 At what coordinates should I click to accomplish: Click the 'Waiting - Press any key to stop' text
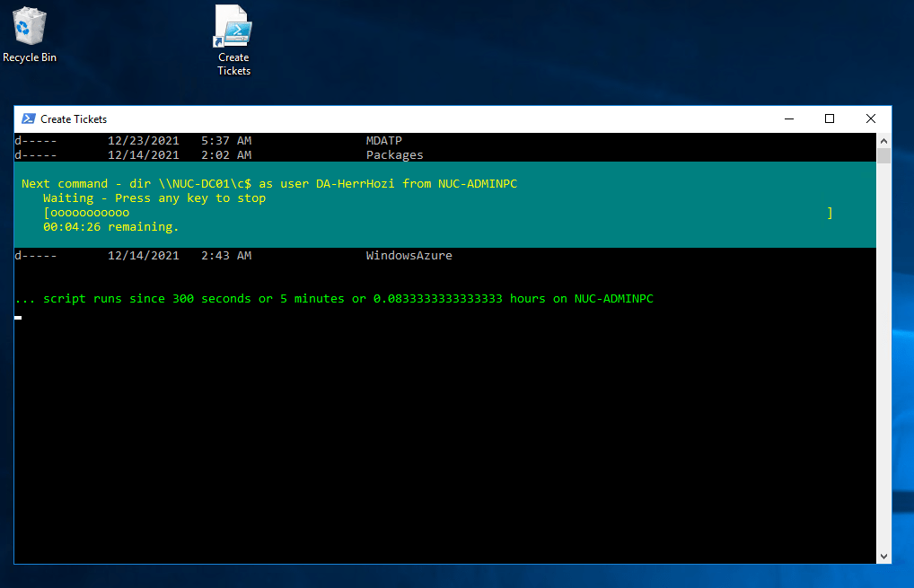click(154, 198)
